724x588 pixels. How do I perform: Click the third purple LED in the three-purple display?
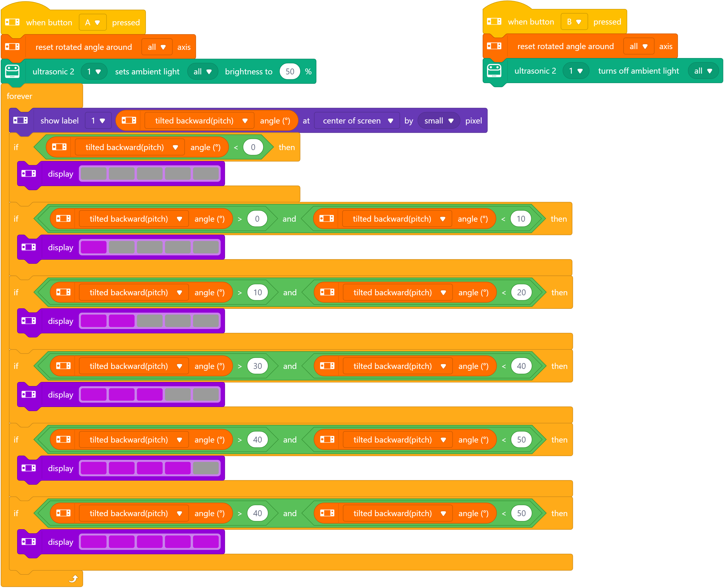[x=150, y=394]
